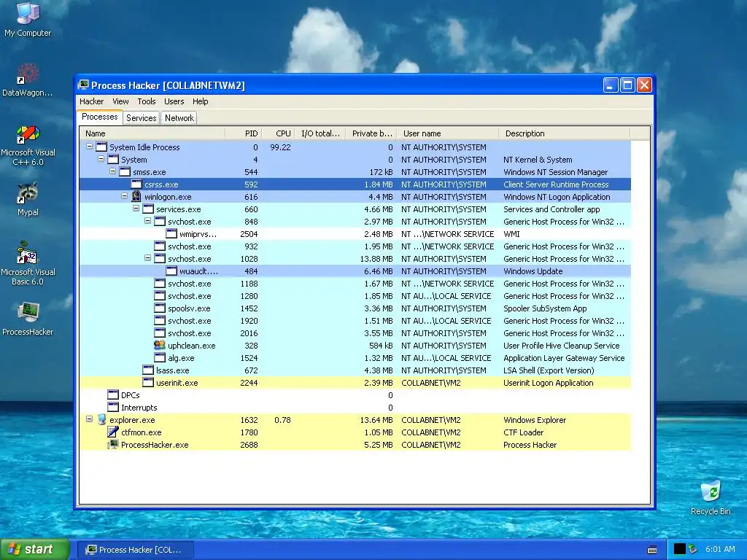Click the wuauclt process window icon
Viewport: 747px width, 560px height.
point(171,271)
